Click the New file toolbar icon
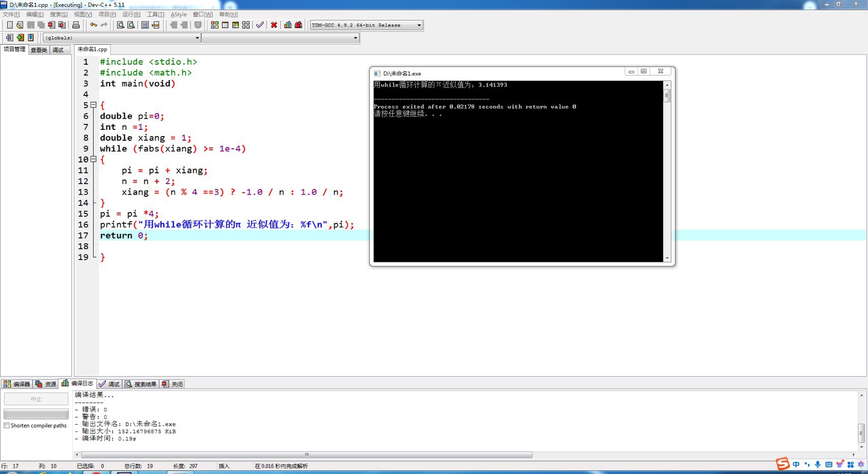Viewport: 868px width, 474px height. click(10, 25)
